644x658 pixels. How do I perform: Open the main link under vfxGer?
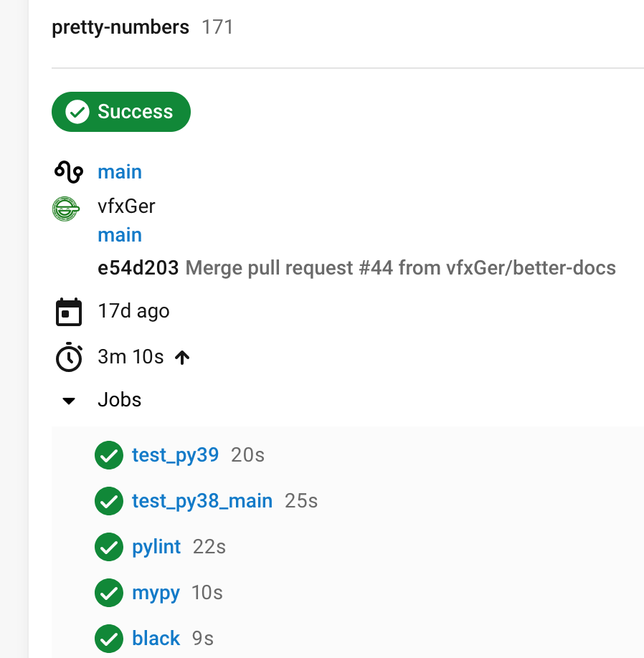pyautogui.click(x=120, y=235)
